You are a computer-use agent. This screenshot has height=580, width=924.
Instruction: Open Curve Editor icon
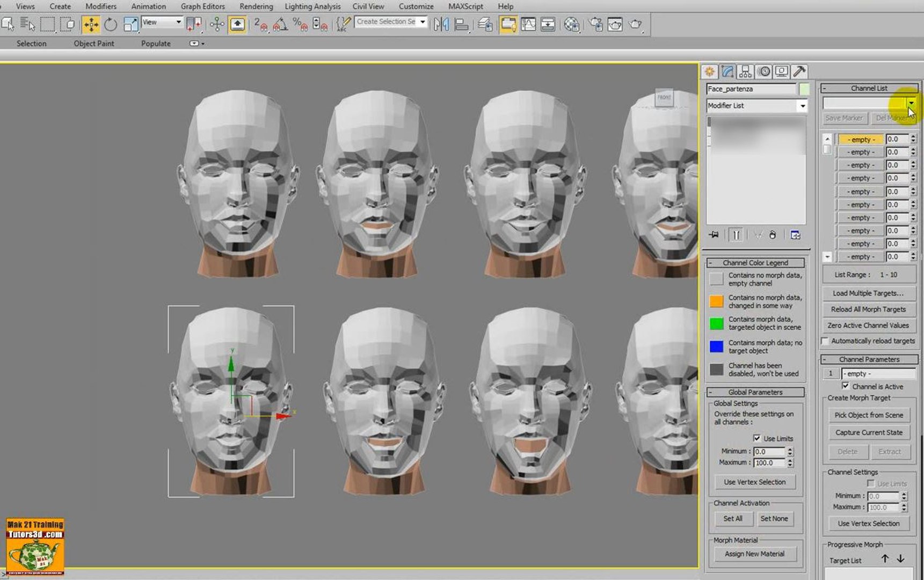pyautogui.click(x=528, y=24)
